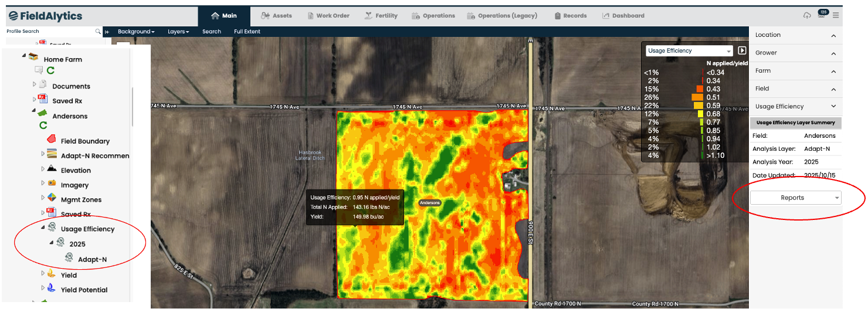Viewport: 868px width, 322px height.
Task: Click refresh icon under Home Farm
Action: point(50,71)
